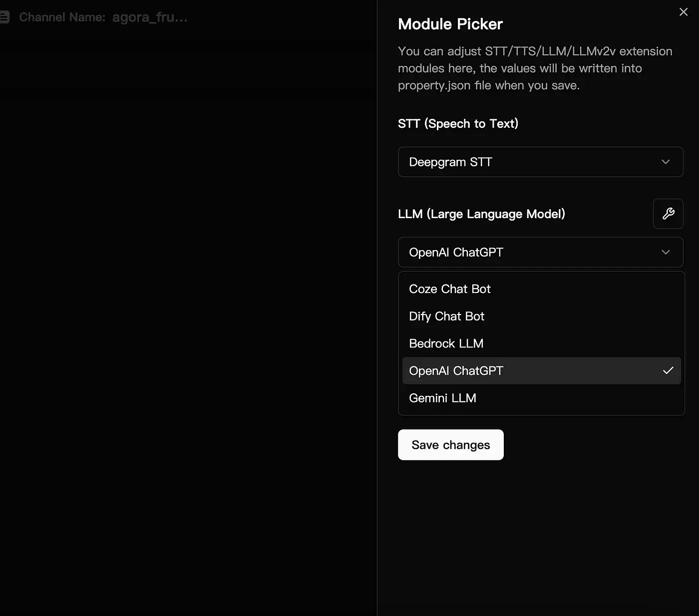The image size is (699, 616).
Task: Click the chevron arrow in the LLM dropdown
Action: click(x=666, y=252)
